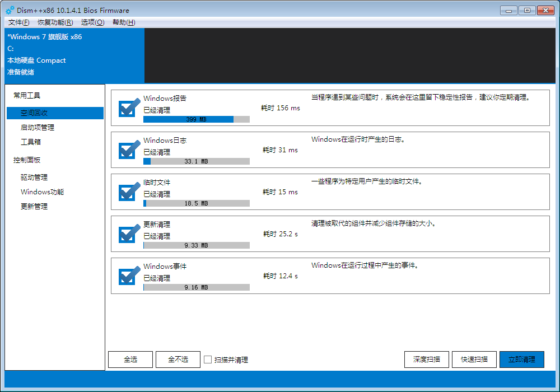Select the Windows 7 旗舰版 x86 system tile

[74, 55]
